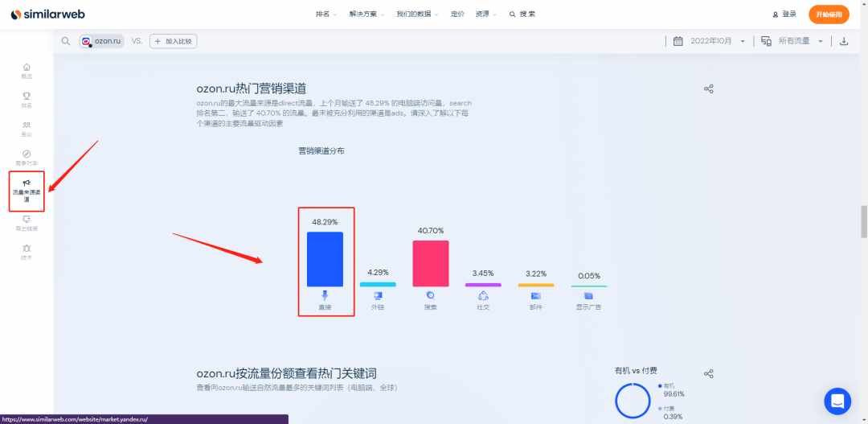Click the 99.61% organic value
Image resolution: width=868 pixels, height=424 pixels.
coord(674,394)
